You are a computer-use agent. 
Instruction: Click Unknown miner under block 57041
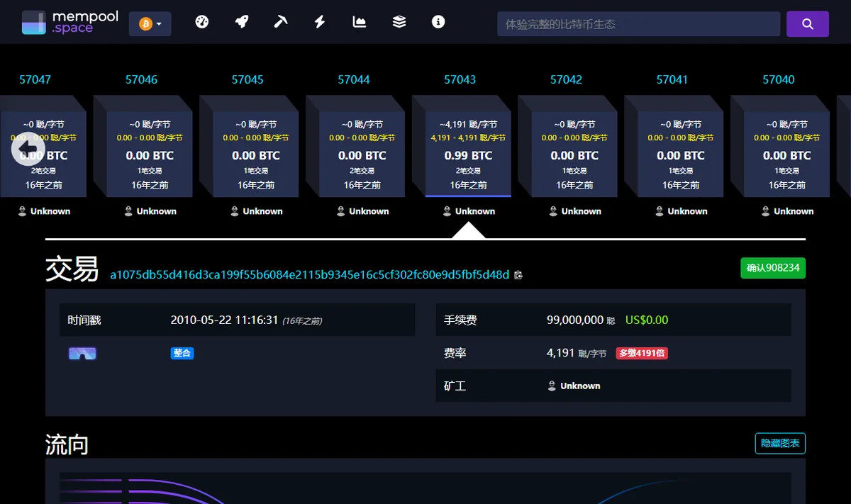(681, 211)
